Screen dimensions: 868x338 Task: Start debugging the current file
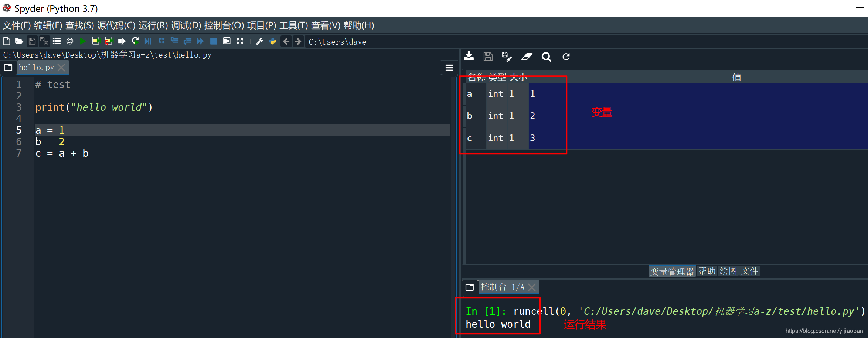(148, 41)
